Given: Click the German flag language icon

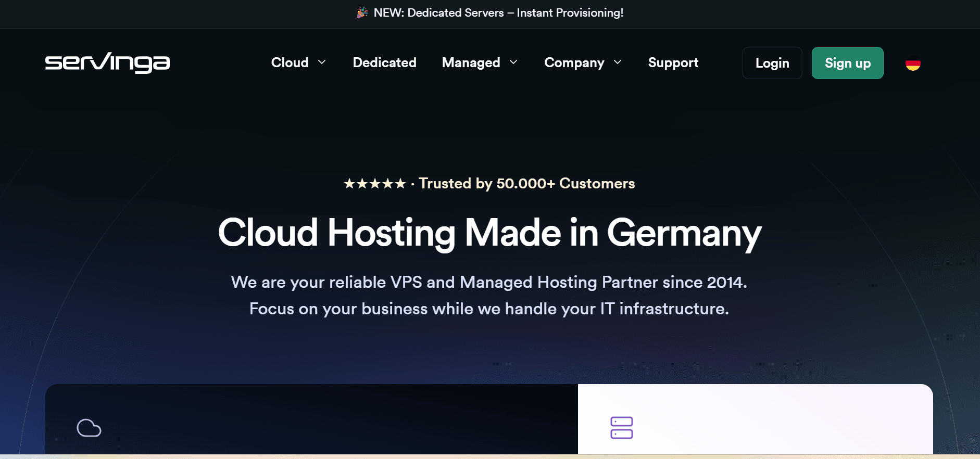Looking at the screenshot, I should tap(912, 64).
